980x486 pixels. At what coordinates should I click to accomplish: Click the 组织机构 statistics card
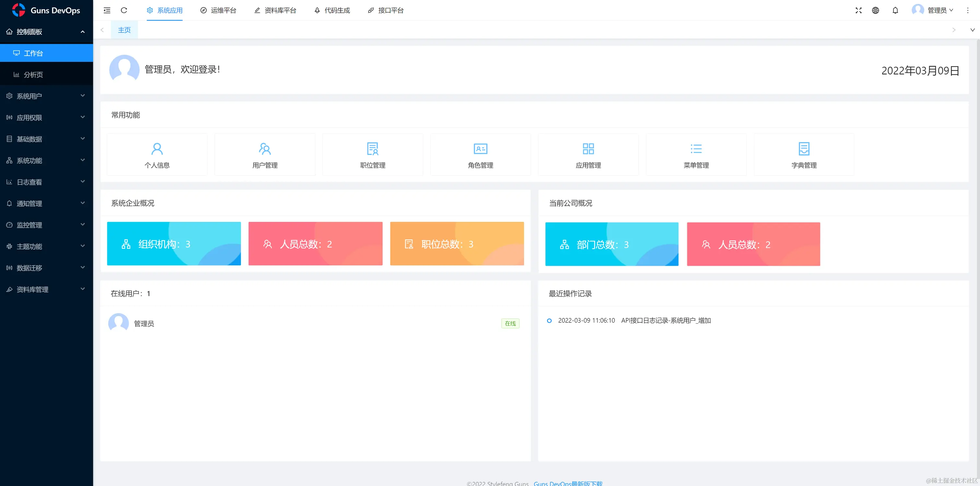tap(174, 244)
